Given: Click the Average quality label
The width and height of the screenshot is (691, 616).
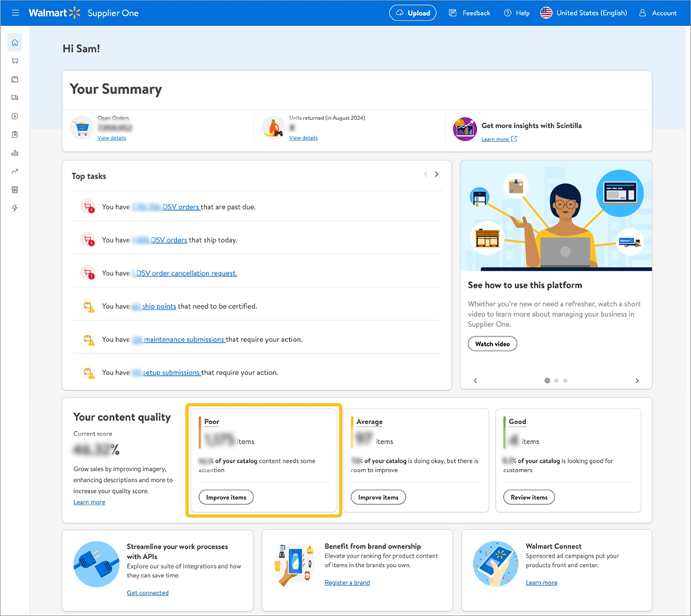Looking at the screenshot, I should (370, 422).
